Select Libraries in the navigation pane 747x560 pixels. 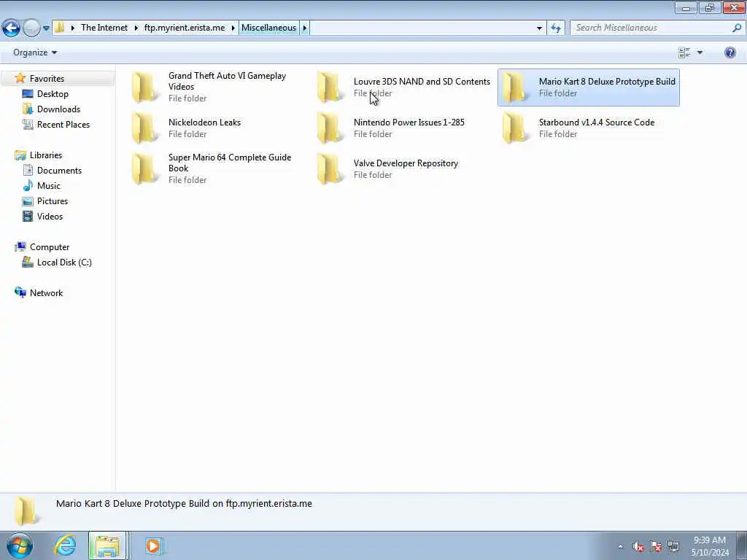click(46, 155)
